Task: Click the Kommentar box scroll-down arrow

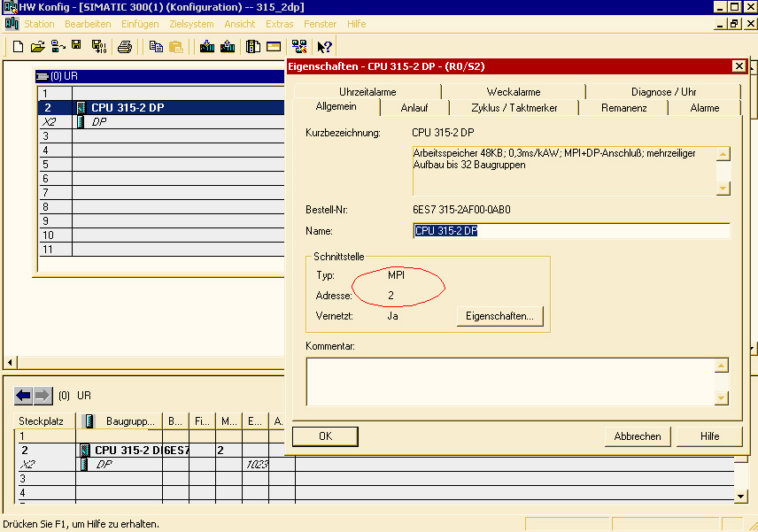Action: pyautogui.click(x=721, y=398)
